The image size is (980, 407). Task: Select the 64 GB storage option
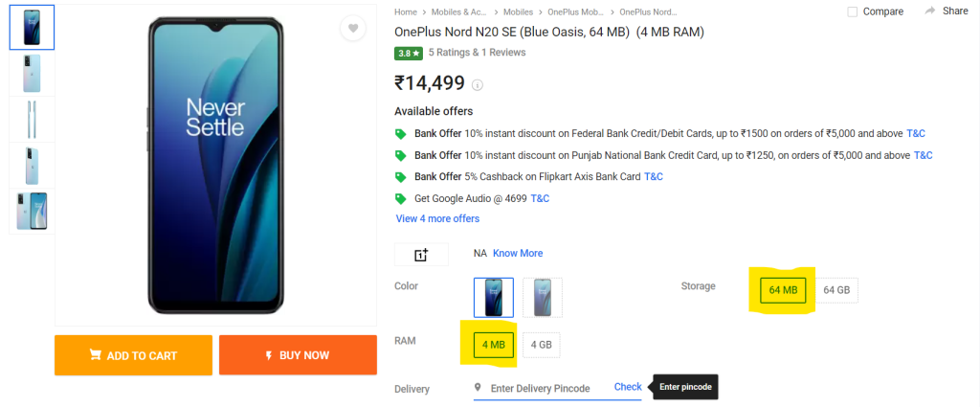[836, 290]
